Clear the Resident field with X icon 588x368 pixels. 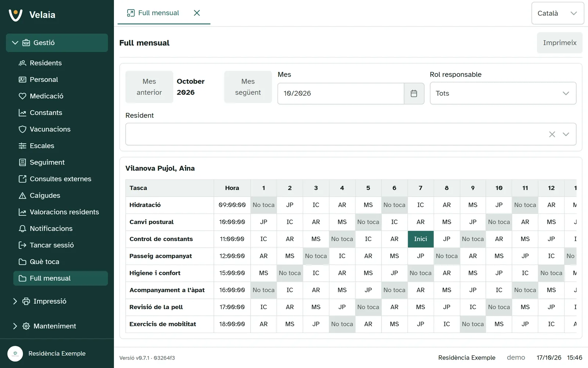(x=552, y=134)
